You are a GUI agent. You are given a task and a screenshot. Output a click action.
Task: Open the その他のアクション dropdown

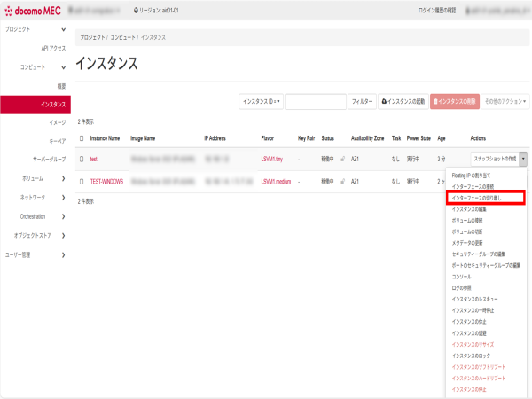click(506, 102)
